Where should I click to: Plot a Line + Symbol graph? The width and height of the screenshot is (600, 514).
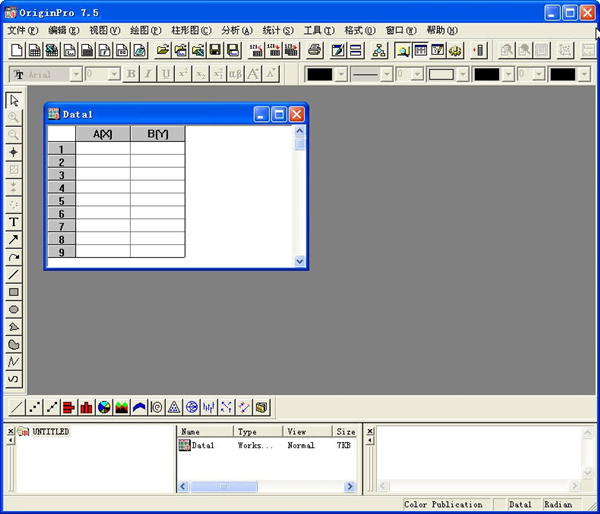tap(52, 407)
